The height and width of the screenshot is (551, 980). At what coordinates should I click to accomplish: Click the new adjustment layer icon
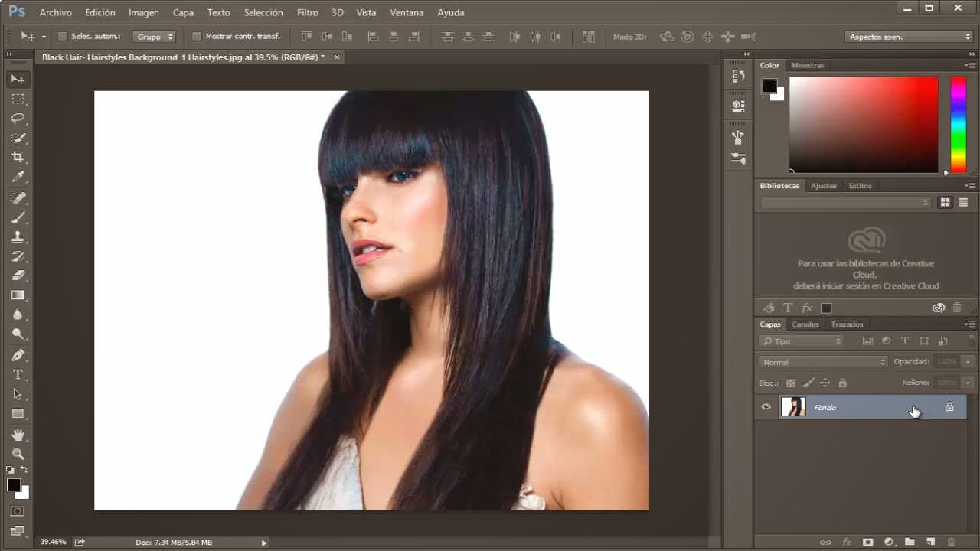pos(889,542)
